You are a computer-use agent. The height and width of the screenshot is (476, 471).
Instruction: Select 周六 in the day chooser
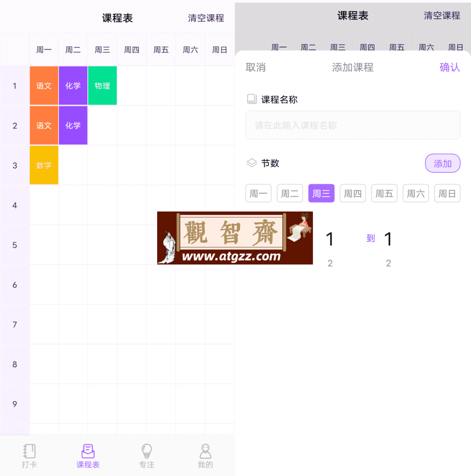(x=416, y=193)
